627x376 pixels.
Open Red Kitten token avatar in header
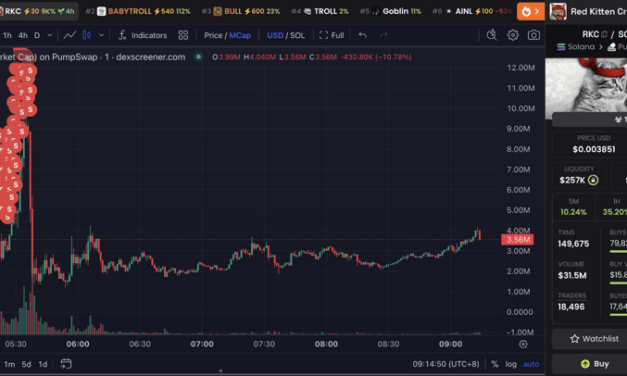coord(558,12)
